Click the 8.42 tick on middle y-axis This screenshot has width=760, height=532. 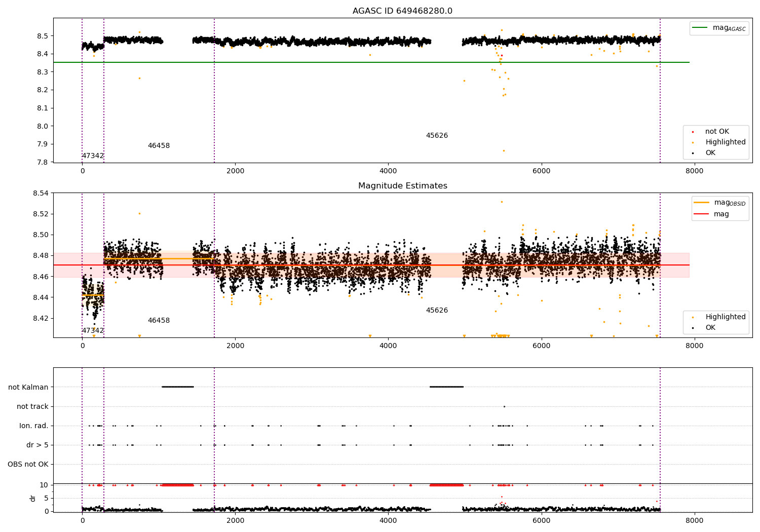click(41, 319)
